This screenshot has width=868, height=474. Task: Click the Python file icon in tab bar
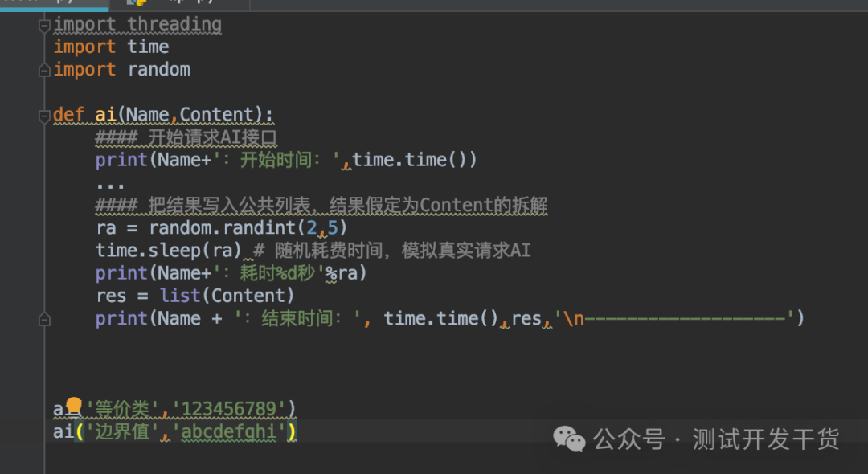pyautogui.click(x=136, y=2)
